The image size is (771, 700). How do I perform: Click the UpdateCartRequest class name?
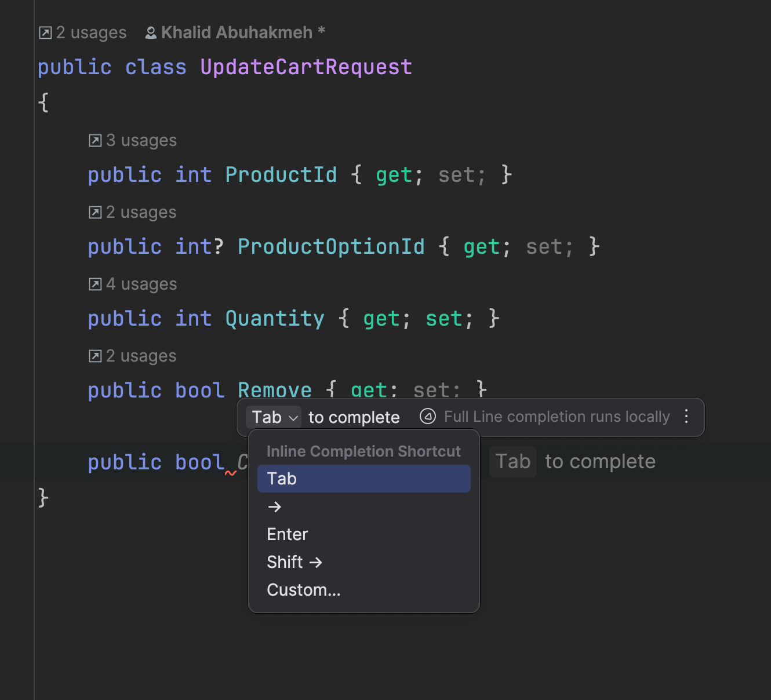pyautogui.click(x=306, y=67)
